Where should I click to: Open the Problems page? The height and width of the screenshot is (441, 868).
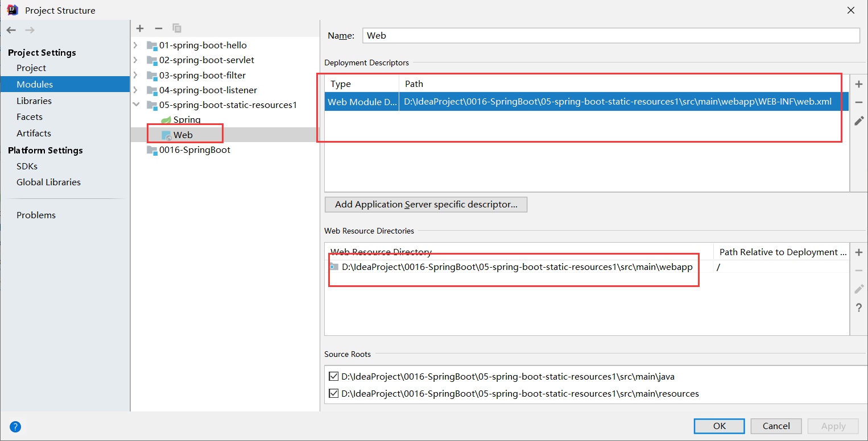click(36, 215)
